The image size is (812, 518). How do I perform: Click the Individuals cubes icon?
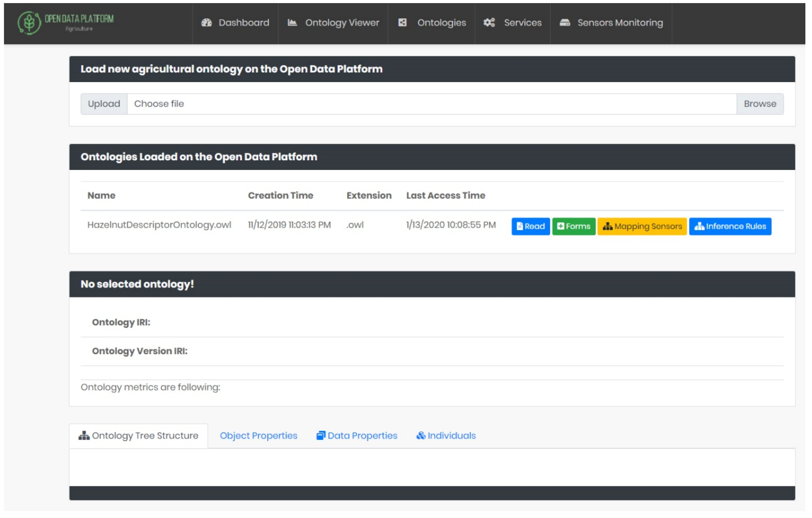tap(421, 435)
